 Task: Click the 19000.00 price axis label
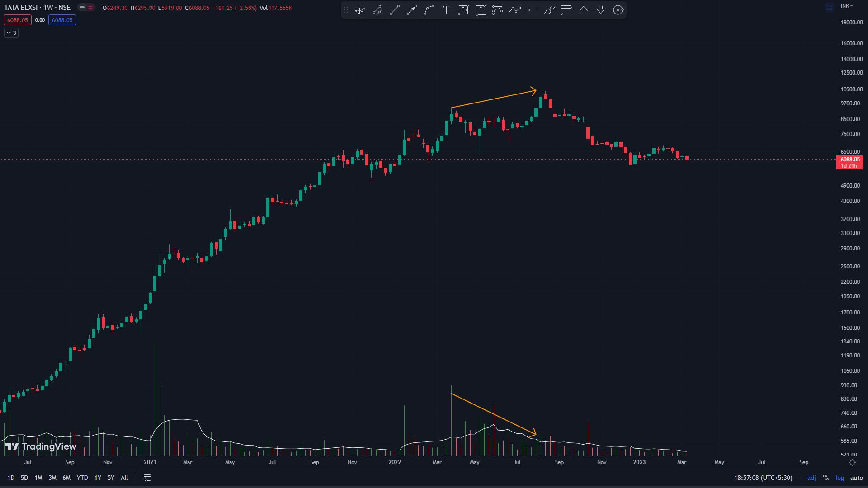(x=851, y=22)
